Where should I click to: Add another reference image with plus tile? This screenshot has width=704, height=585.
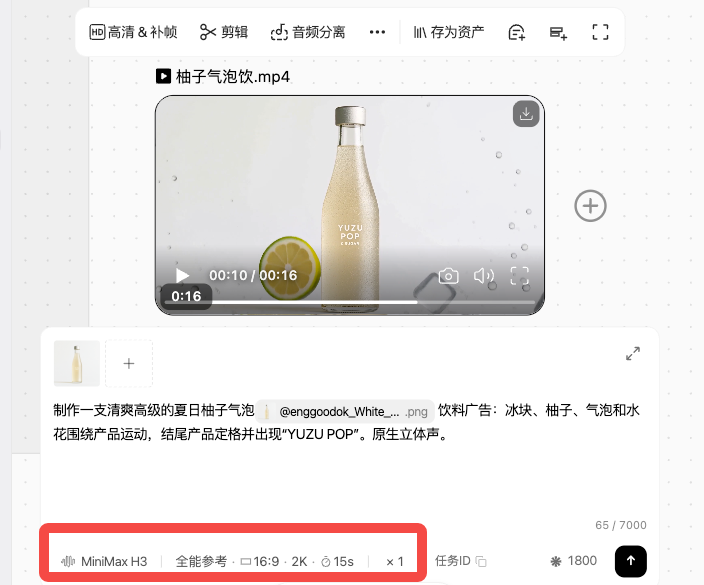click(129, 363)
